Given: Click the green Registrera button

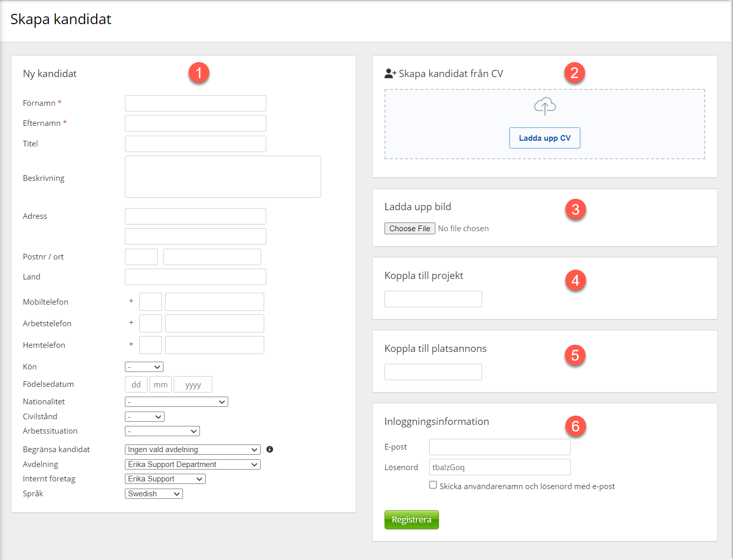Looking at the screenshot, I should (x=411, y=519).
